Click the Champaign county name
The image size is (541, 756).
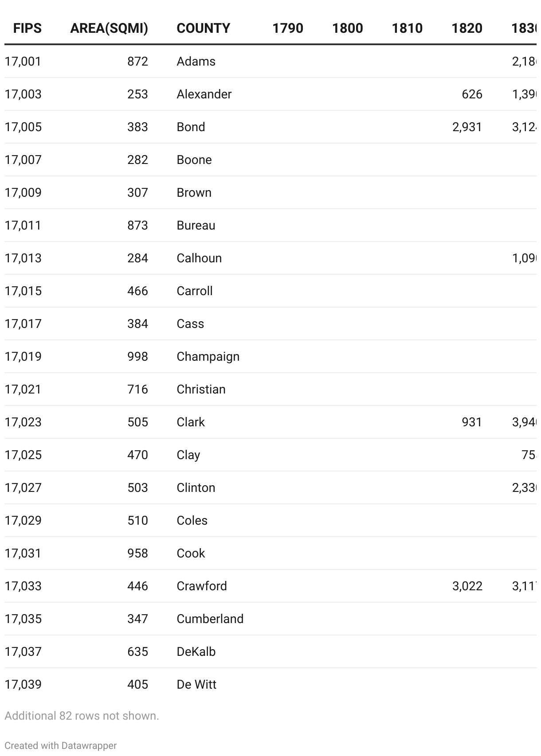pyautogui.click(x=208, y=356)
